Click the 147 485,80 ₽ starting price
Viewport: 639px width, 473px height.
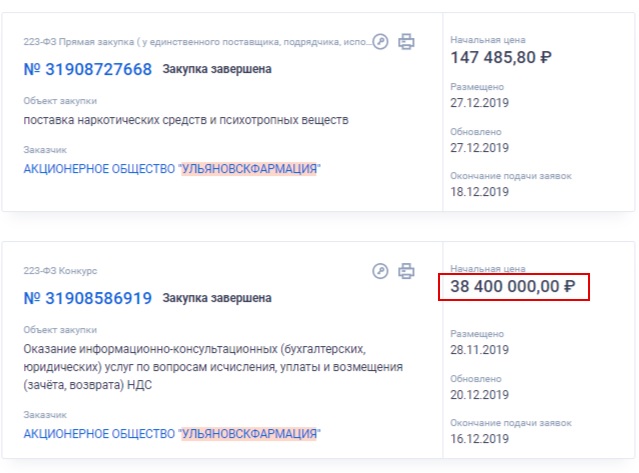click(501, 57)
